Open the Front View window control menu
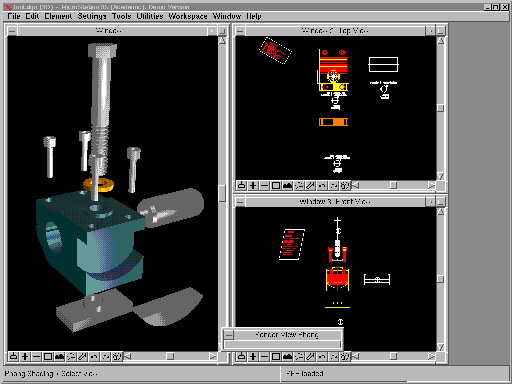The image size is (512, 384). coord(240,202)
